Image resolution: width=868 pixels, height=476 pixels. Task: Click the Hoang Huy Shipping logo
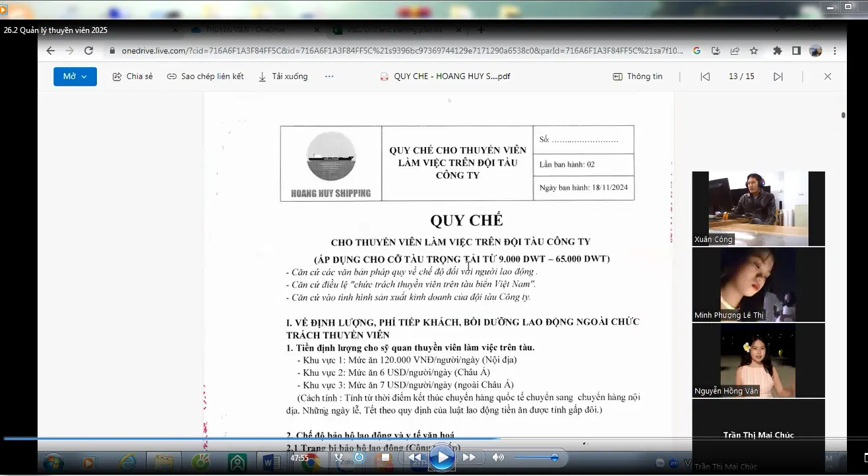331,164
